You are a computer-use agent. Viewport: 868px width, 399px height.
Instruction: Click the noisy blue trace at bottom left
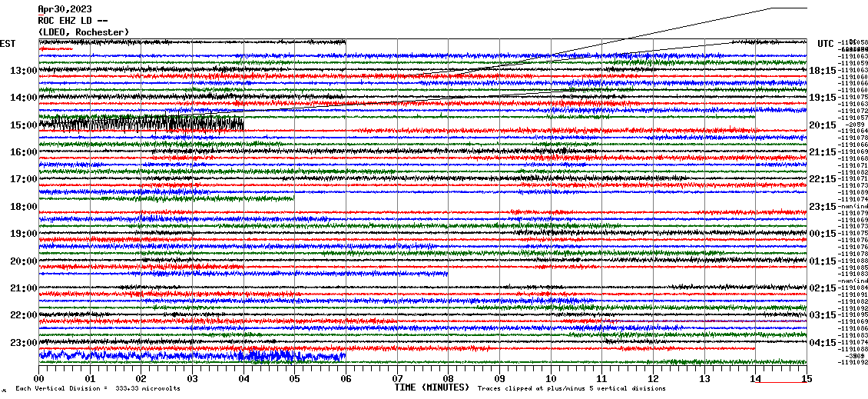point(192,355)
